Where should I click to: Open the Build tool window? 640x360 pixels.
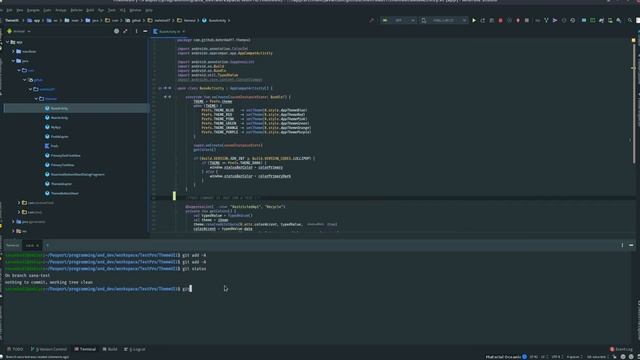point(110,349)
